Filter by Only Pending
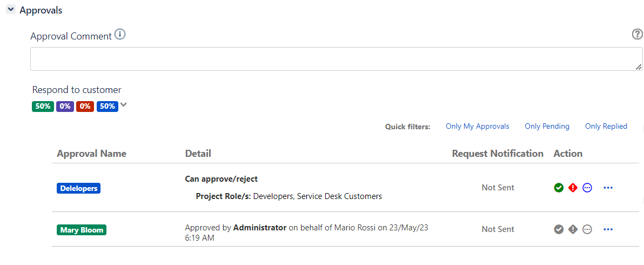Viewport: 644px width, 265px height. (x=547, y=127)
